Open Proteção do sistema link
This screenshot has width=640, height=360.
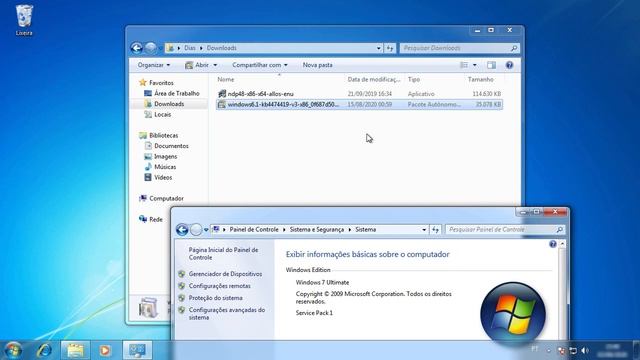[216, 298]
